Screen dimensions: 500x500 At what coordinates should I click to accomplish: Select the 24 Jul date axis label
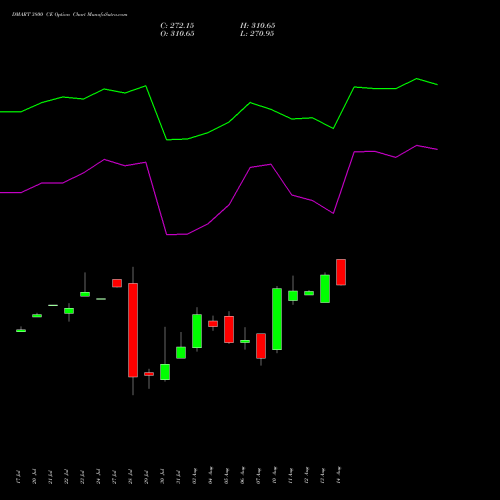click(98, 477)
